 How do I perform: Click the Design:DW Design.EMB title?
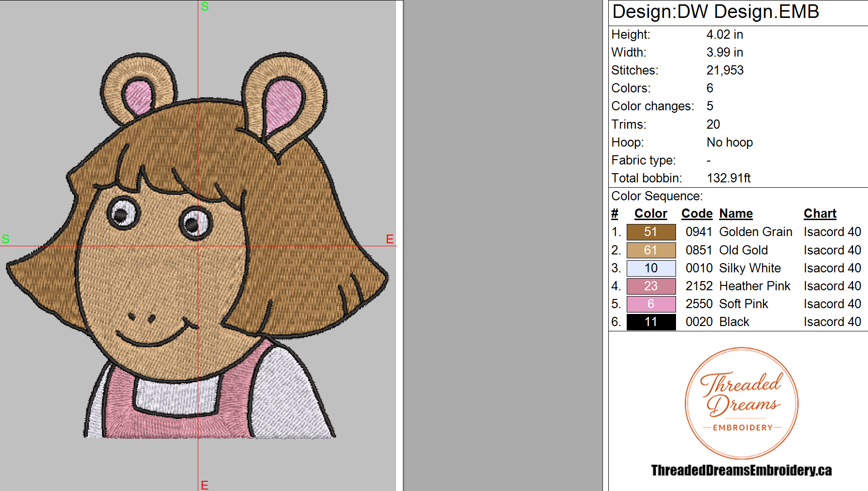(716, 12)
